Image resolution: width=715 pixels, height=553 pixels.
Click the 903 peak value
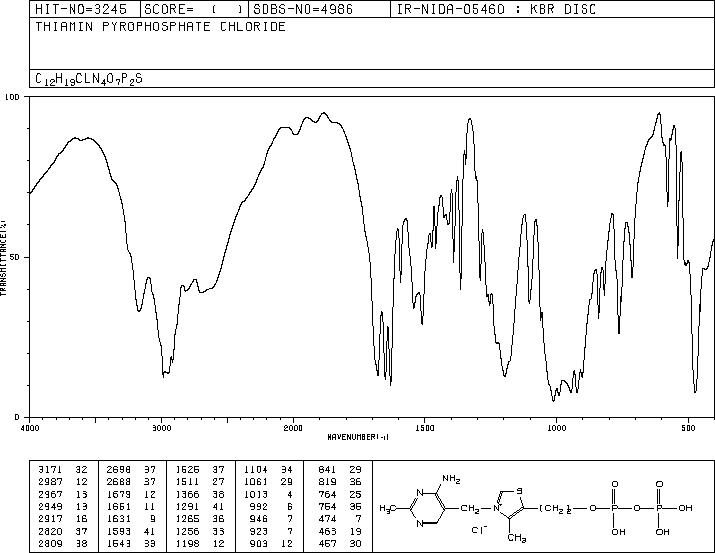(259, 543)
